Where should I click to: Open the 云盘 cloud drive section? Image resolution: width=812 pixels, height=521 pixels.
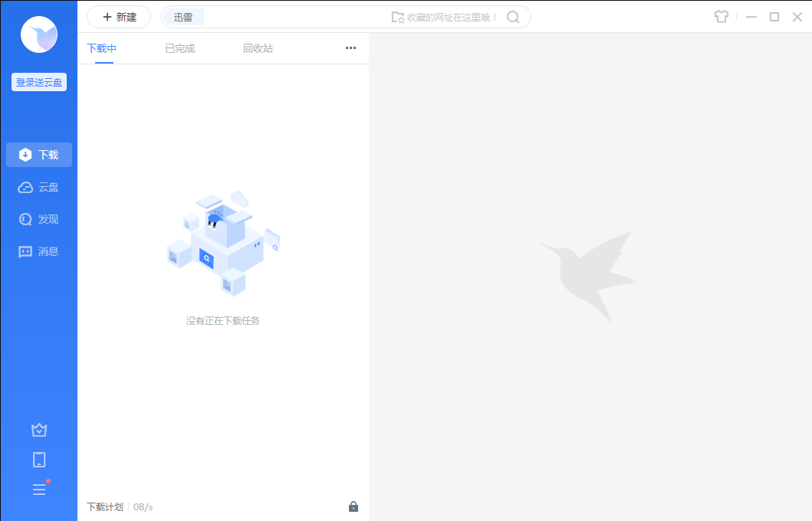click(x=39, y=187)
